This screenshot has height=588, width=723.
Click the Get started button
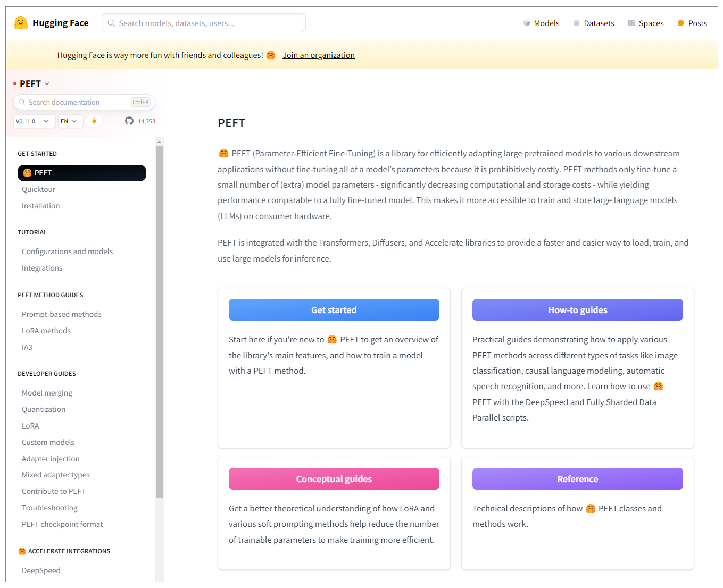(334, 310)
